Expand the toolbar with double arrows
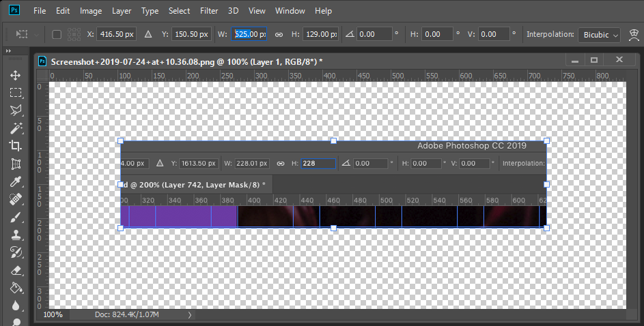 pos(8,51)
